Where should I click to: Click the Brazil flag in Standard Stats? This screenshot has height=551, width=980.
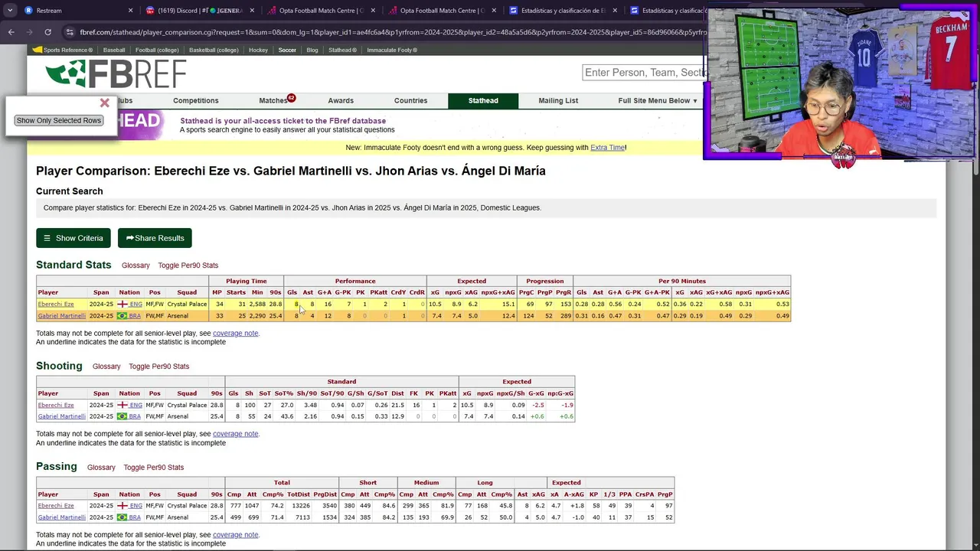[x=122, y=315]
